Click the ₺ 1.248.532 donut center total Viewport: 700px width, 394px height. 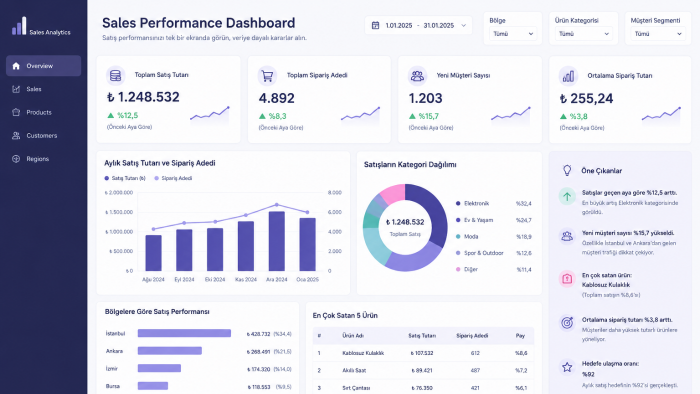(x=405, y=222)
